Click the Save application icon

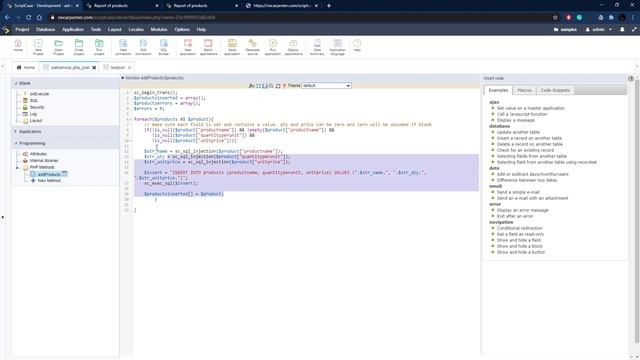tap(232, 47)
